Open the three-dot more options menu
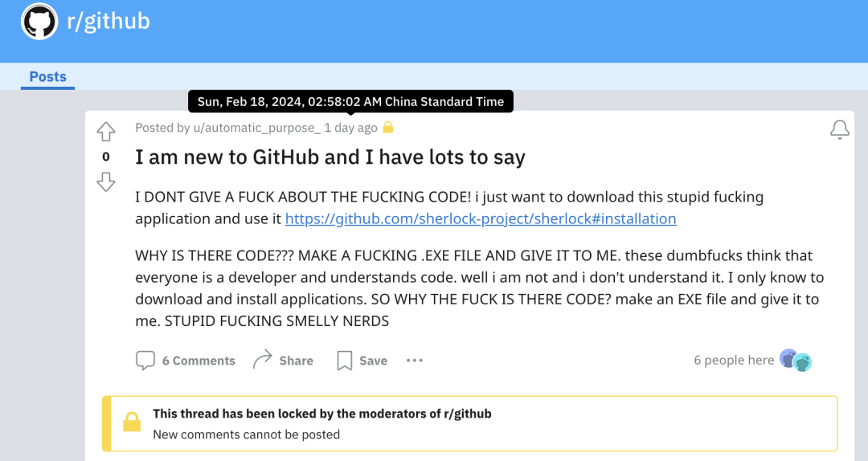The width and height of the screenshot is (868, 461). (415, 361)
